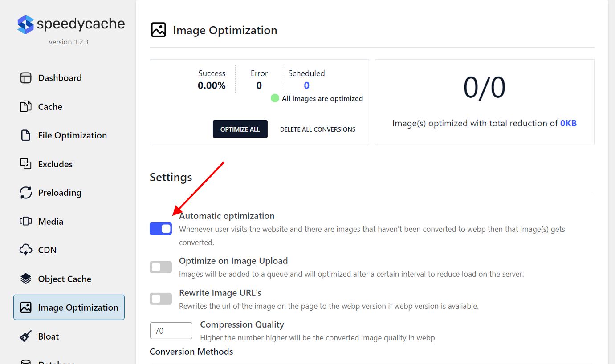Screen dimensions: 615x364
Task: Click the Rewrite Image URL's label
Action: (x=220, y=293)
